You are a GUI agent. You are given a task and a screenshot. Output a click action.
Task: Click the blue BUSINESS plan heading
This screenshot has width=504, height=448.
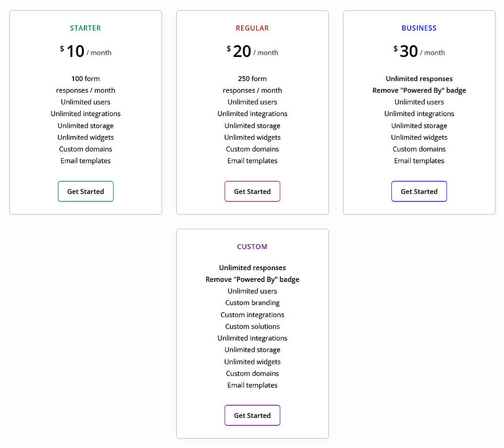point(419,28)
